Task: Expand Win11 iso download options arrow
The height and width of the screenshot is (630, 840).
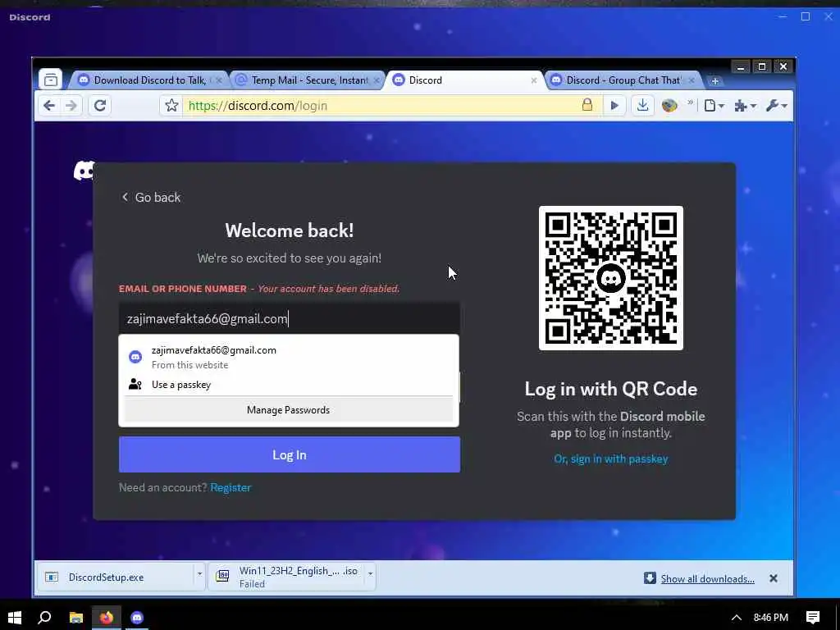Action: [x=370, y=573]
